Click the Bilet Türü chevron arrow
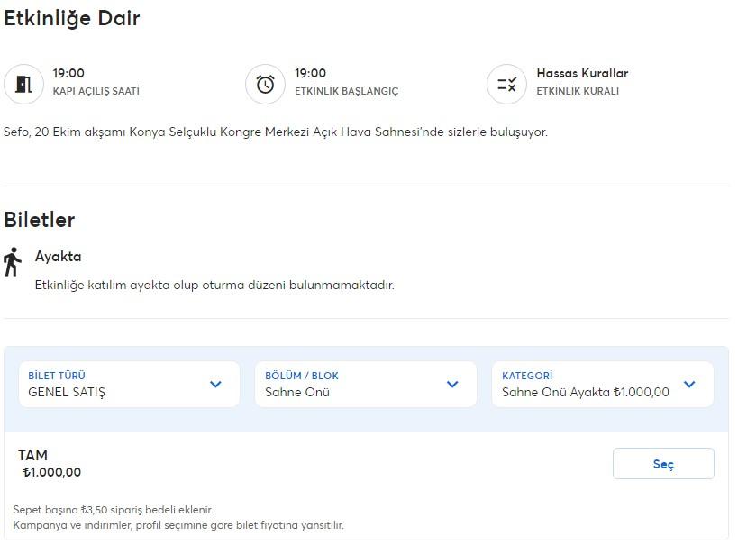 (x=215, y=385)
